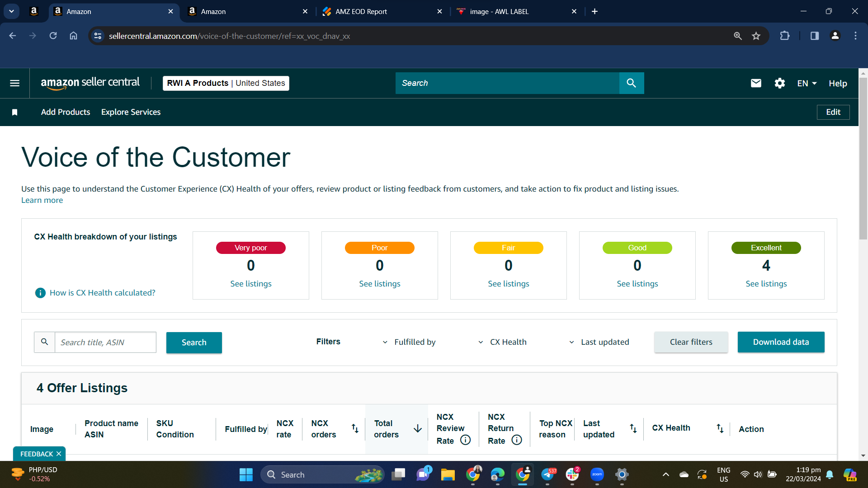Open the settings gear in Seller Central
This screenshot has width=868, height=488.
(x=779, y=83)
